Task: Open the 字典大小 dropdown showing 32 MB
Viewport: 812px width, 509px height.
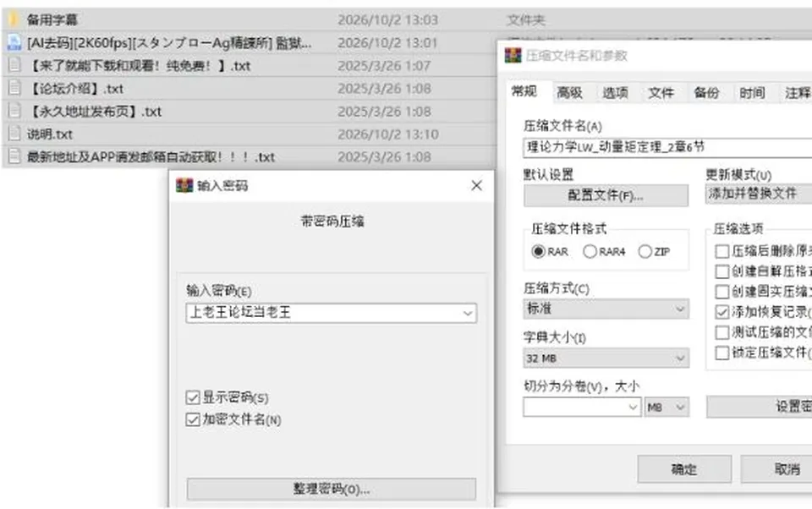Action: (x=606, y=358)
